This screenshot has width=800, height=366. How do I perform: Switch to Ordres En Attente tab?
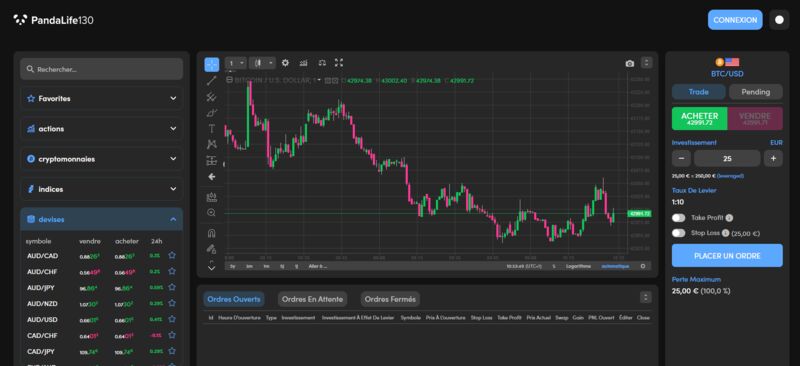[313, 299]
